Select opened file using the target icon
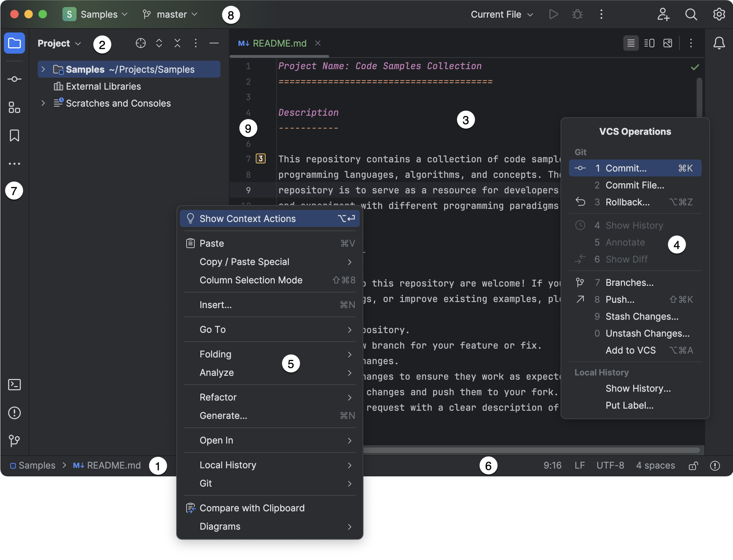This screenshot has height=560, width=733. click(141, 43)
